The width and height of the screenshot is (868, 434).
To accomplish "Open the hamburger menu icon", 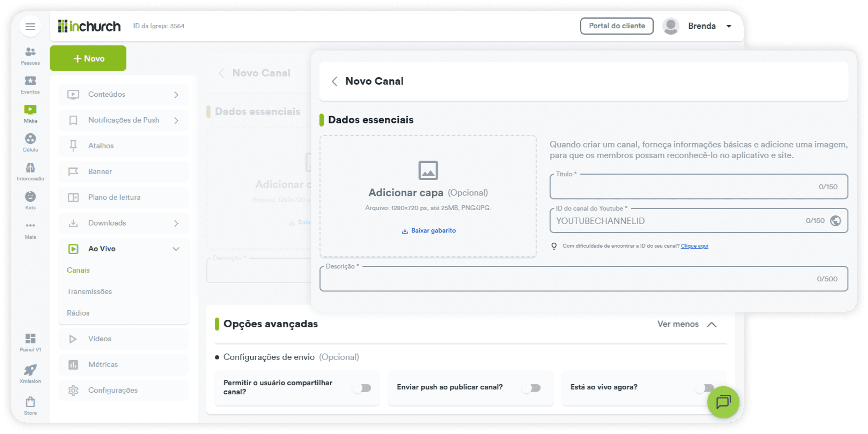I will [30, 26].
